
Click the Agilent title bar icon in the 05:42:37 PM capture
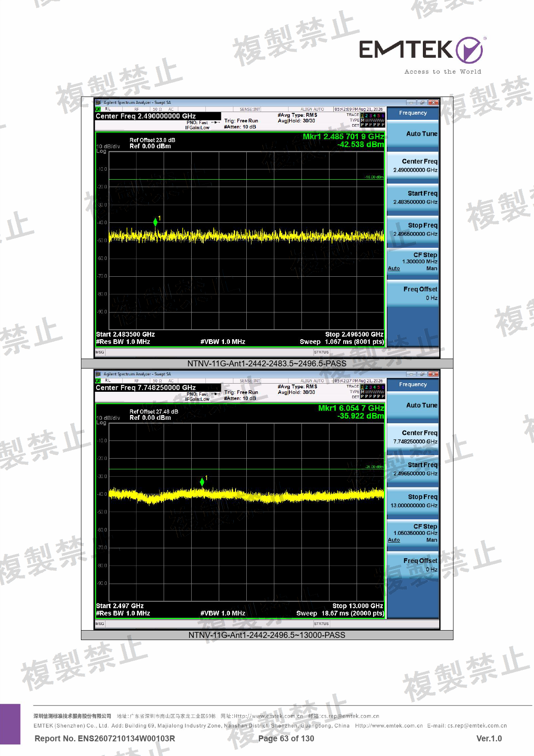click(x=99, y=374)
